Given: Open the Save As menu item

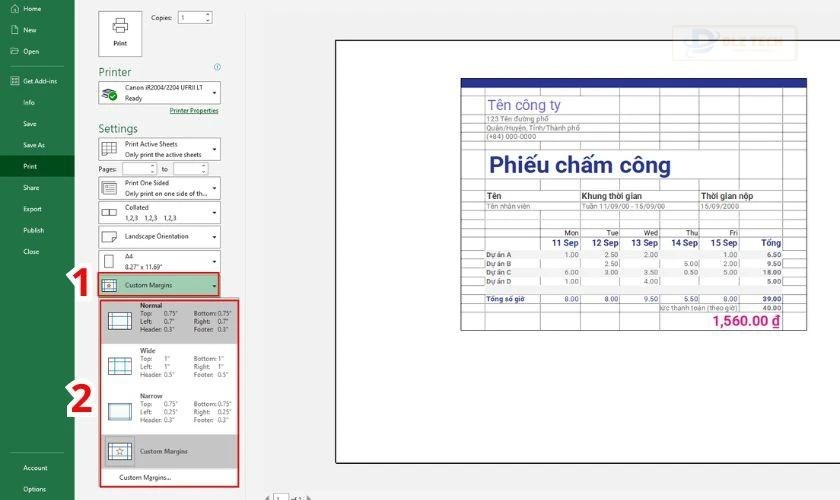Looking at the screenshot, I should pyautogui.click(x=34, y=145).
